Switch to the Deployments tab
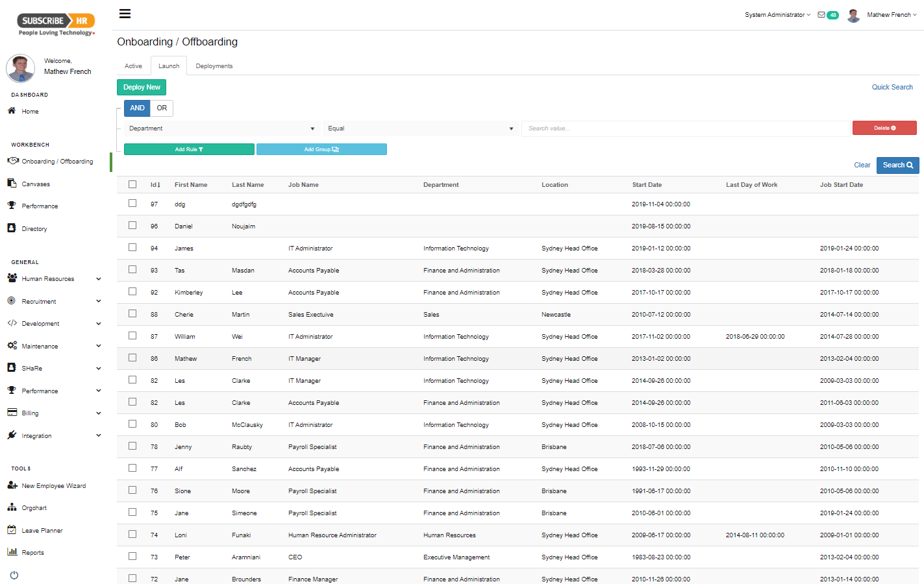Screen dimensions: 924x584 point(214,66)
